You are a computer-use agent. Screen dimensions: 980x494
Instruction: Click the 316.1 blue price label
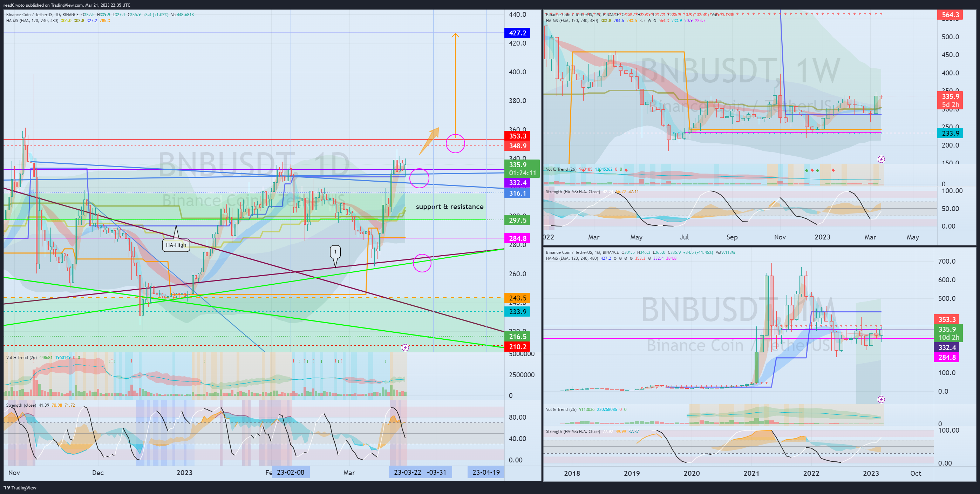pyautogui.click(x=517, y=193)
